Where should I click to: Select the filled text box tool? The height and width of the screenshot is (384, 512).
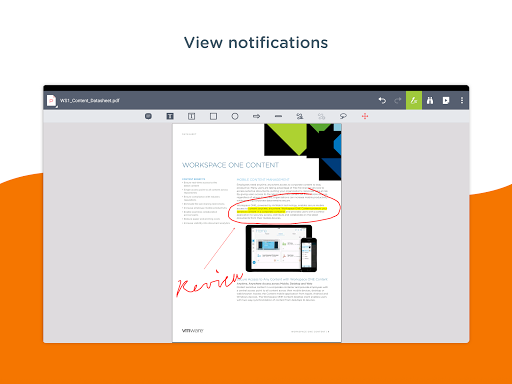point(170,116)
